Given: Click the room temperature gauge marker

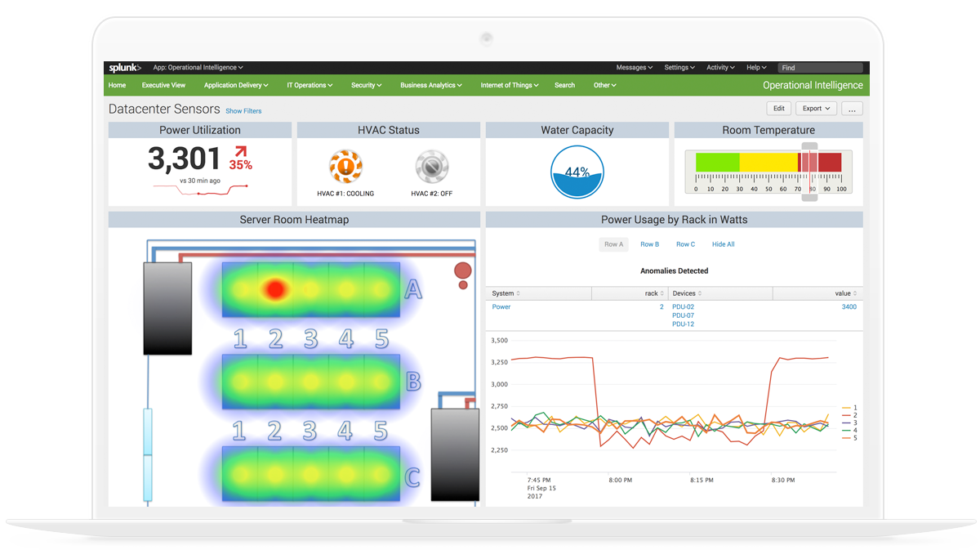Looking at the screenshot, I should click(809, 172).
